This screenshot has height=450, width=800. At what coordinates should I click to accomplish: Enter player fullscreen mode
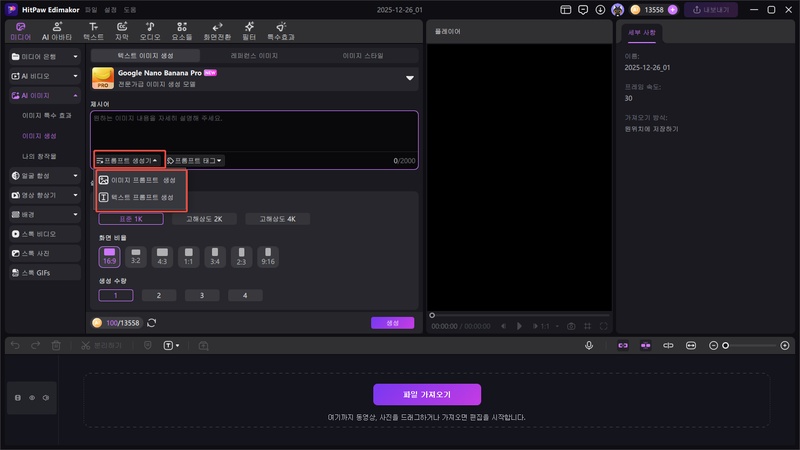pyautogui.click(x=604, y=326)
